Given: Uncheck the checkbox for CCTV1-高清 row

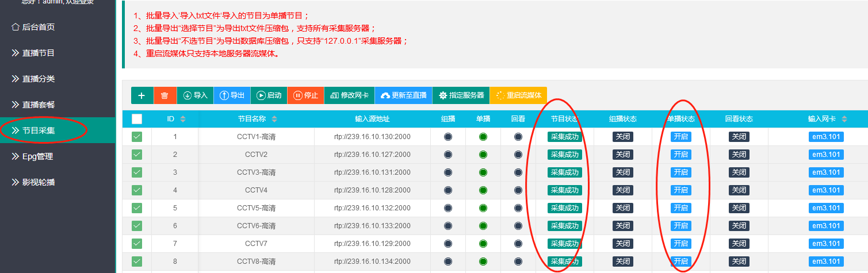Looking at the screenshot, I should pyautogui.click(x=137, y=137).
